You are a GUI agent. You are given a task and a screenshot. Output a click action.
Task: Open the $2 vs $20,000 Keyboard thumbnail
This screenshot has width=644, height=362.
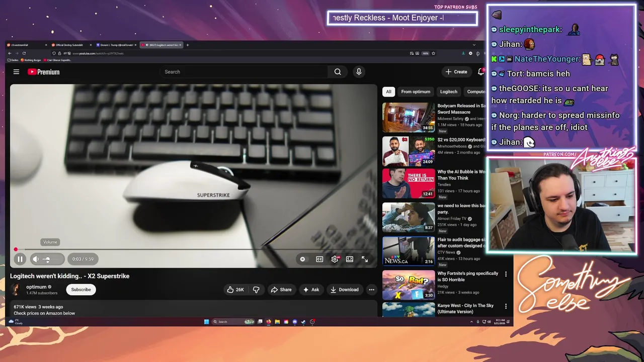[x=409, y=151]
